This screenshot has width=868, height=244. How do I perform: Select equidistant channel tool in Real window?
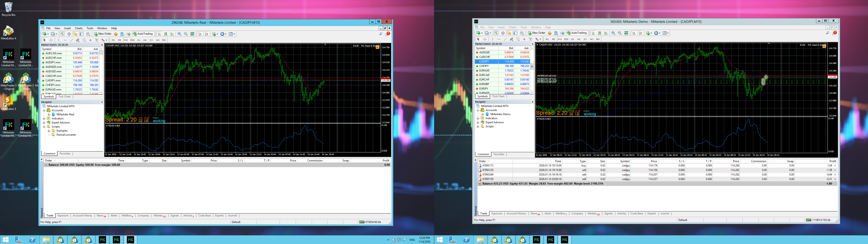[x=78, y=40]
